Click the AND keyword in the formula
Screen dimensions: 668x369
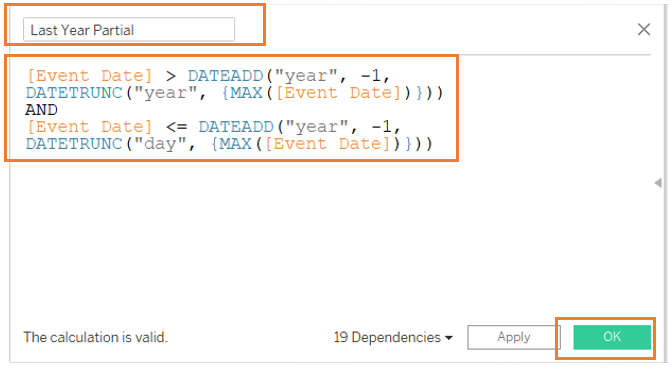click(x=41, y=110)
